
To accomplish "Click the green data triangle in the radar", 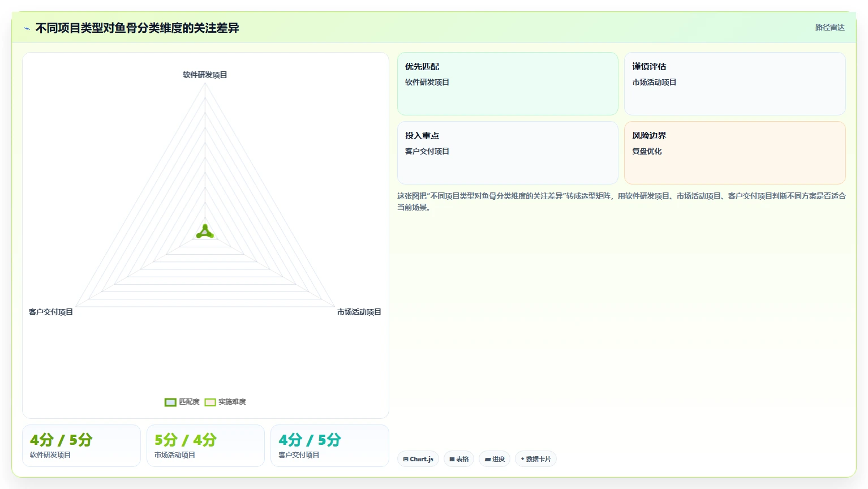I will 205,232.
